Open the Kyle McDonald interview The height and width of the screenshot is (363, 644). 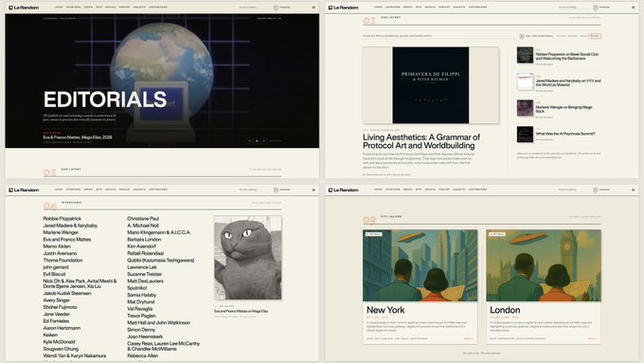click(x=59, y=341)
